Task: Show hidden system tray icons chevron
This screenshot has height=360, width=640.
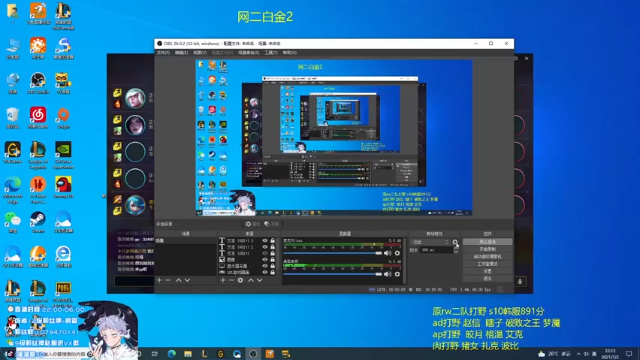Action: point(579,354)
